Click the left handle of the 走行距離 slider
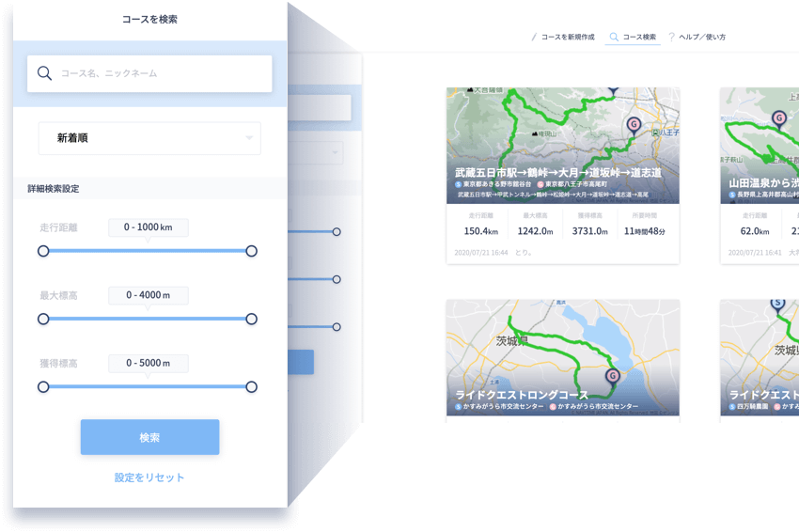Screen dimensions: 799x532 pyautogui.click(x=43, y=251)
